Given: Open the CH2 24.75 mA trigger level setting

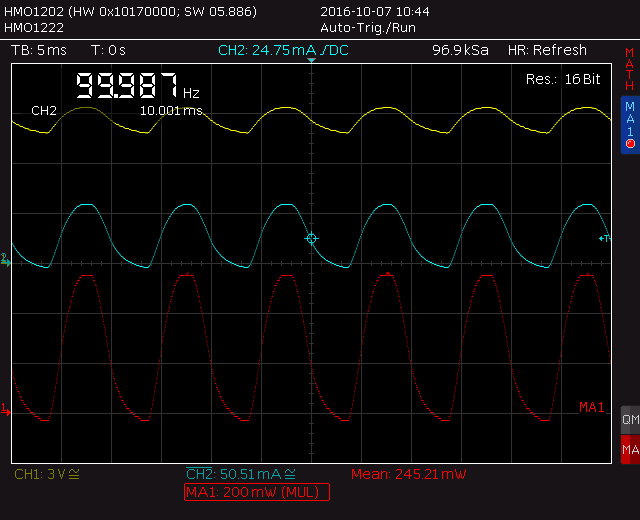Looking at the screenshot, I should pos(283,50).
